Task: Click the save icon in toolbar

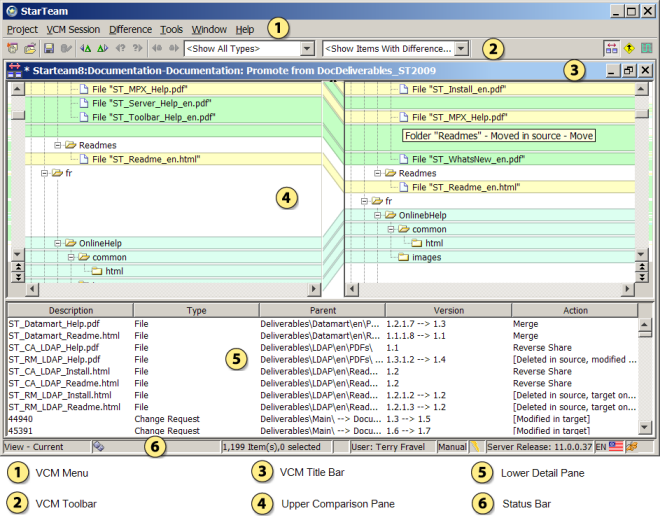Action: coord(48,49)
